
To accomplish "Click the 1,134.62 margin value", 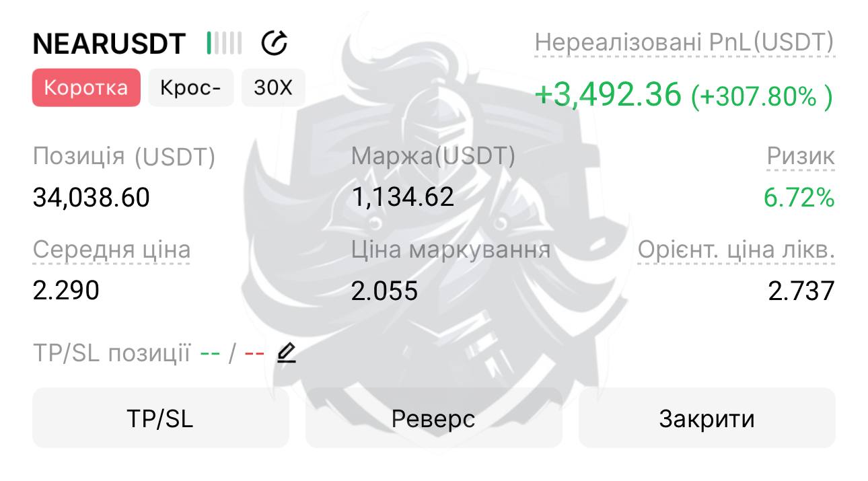I will pyautogui.click(x=403, y=198).
